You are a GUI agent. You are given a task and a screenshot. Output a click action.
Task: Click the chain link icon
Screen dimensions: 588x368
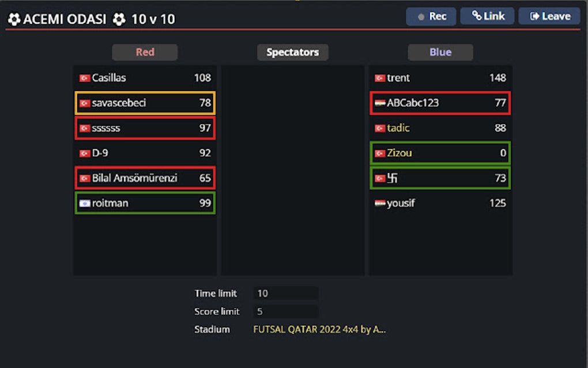click(477, 16)
